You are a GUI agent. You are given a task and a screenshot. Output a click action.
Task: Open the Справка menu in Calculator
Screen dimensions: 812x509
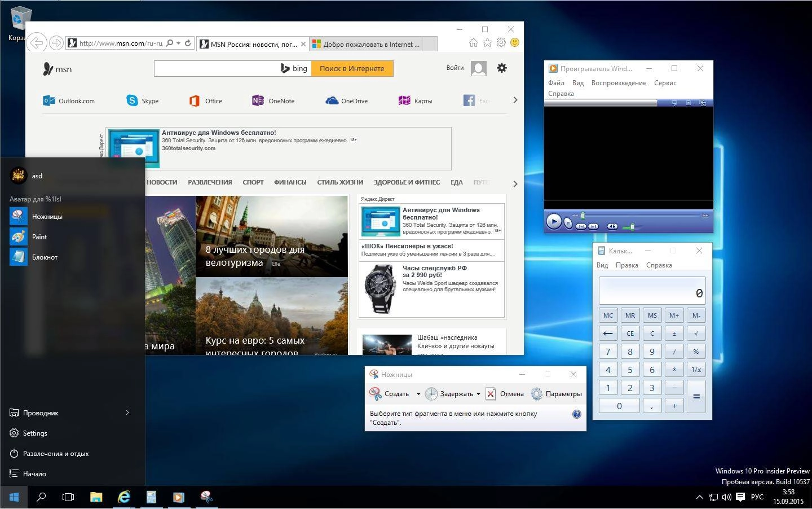[659, 265]
